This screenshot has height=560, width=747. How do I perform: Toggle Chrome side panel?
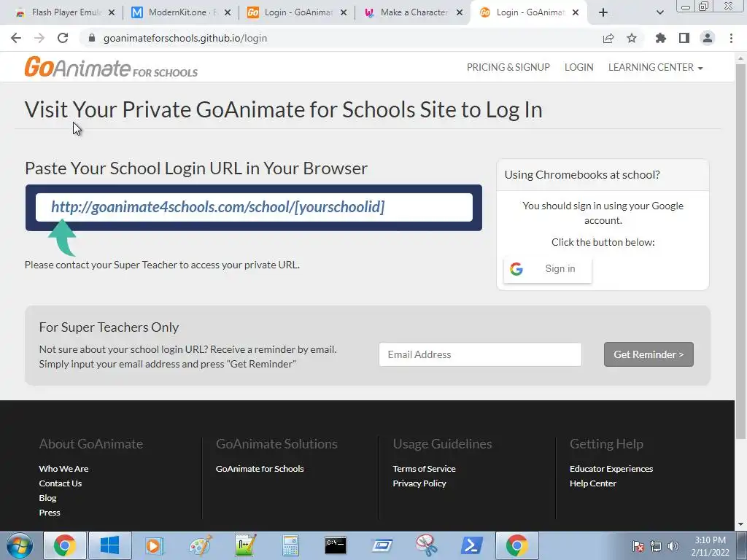click(x=684, y=38)
